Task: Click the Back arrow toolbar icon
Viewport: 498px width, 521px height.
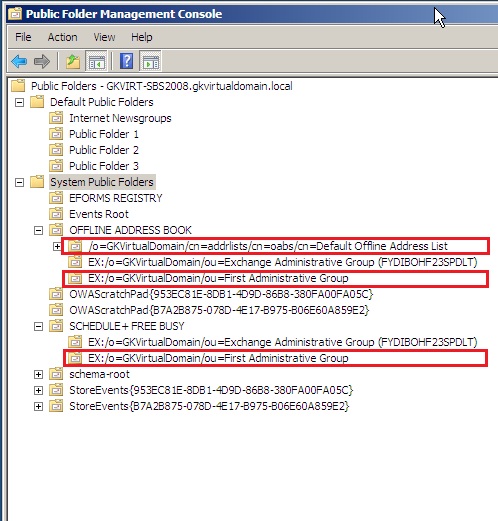Action: pos(19,62)
